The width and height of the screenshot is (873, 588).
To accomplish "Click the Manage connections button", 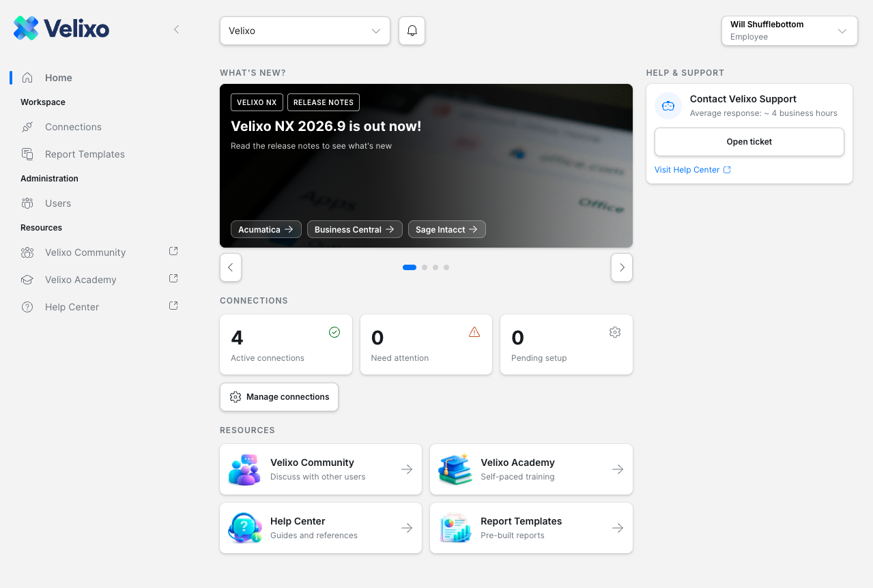I will (x=279, y=397).
